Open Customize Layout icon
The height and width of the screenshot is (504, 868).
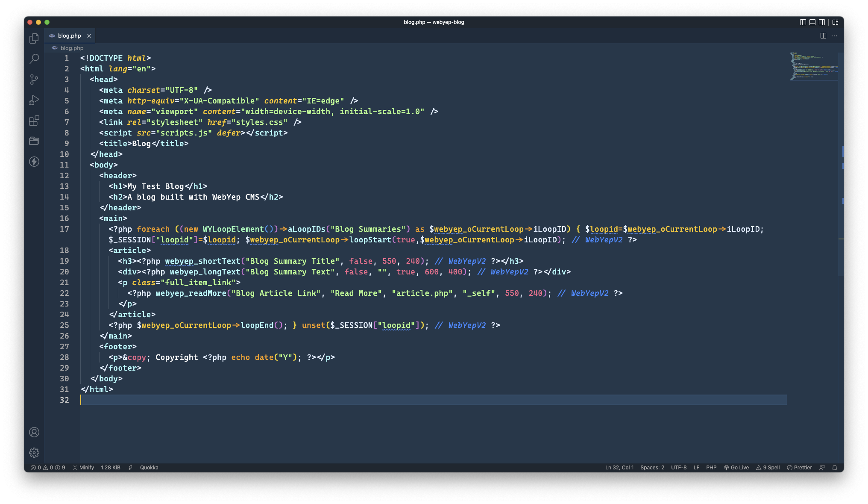coord(835,22)
